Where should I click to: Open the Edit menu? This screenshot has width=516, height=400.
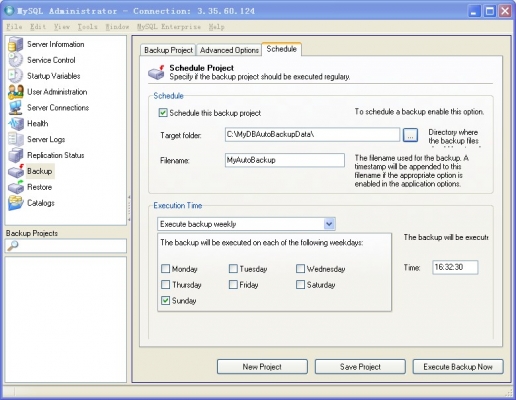[38, 27]
